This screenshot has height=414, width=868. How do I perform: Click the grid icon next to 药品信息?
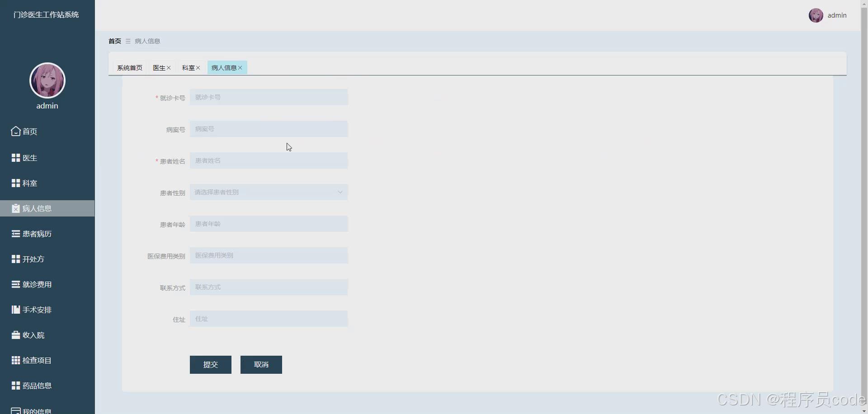16,386
